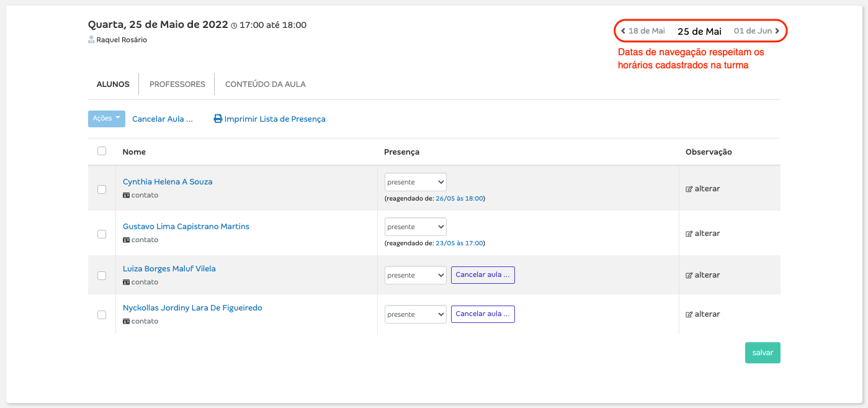Viewport: 868px width, 408px height.
Task: Click the printer icon for attendance list
Action: coord(218,119)
